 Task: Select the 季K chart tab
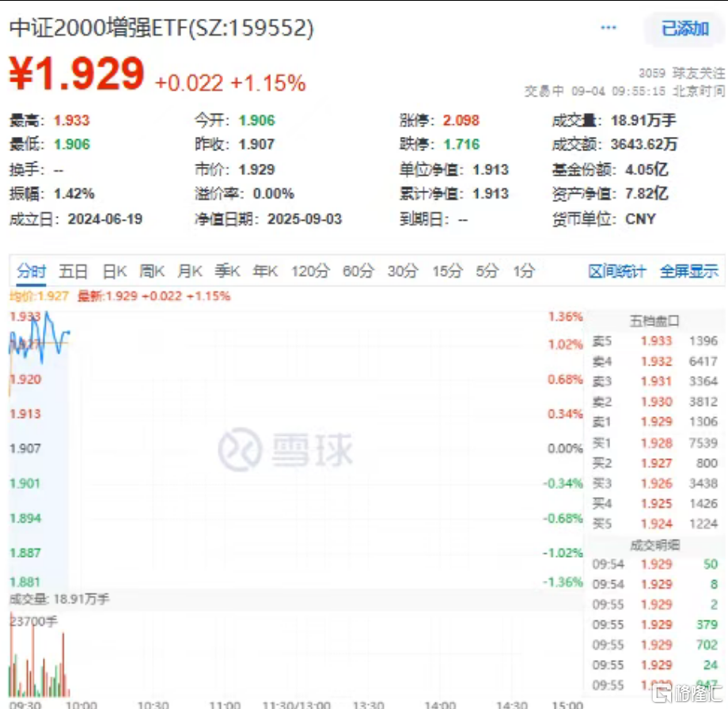click(227, 271)
